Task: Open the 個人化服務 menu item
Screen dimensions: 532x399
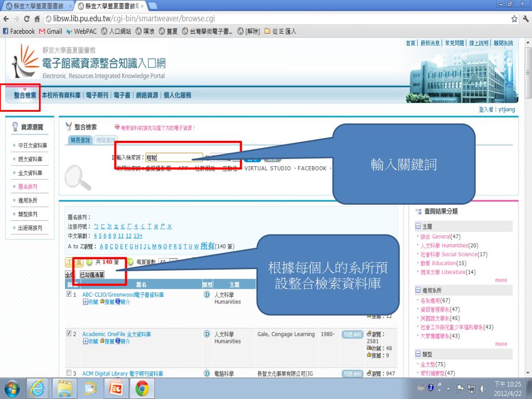Action: click(x=178, y=95)
